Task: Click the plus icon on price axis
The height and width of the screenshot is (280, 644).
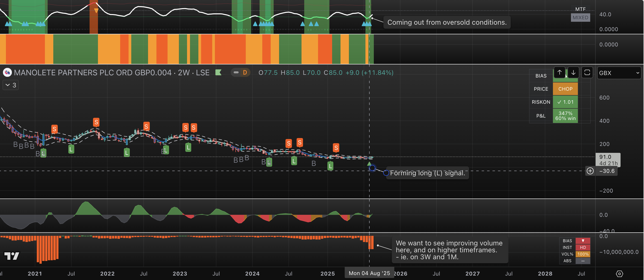Action: (x=590, y=171)
